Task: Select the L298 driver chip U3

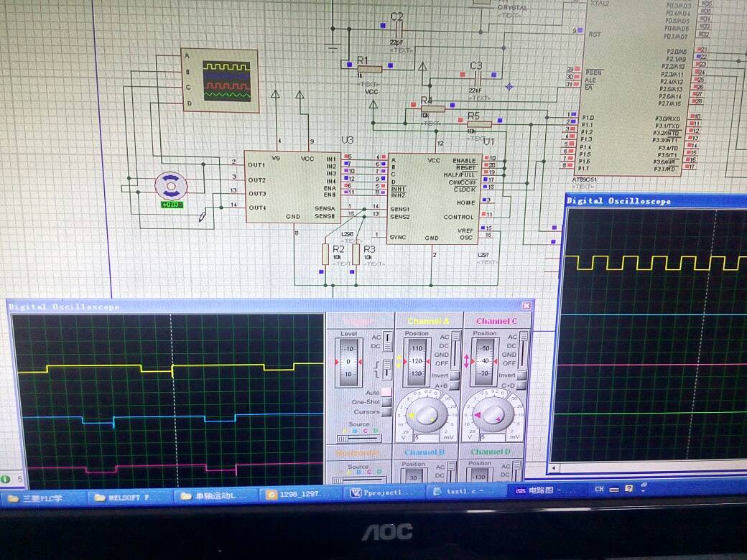Action: (293, 187)
